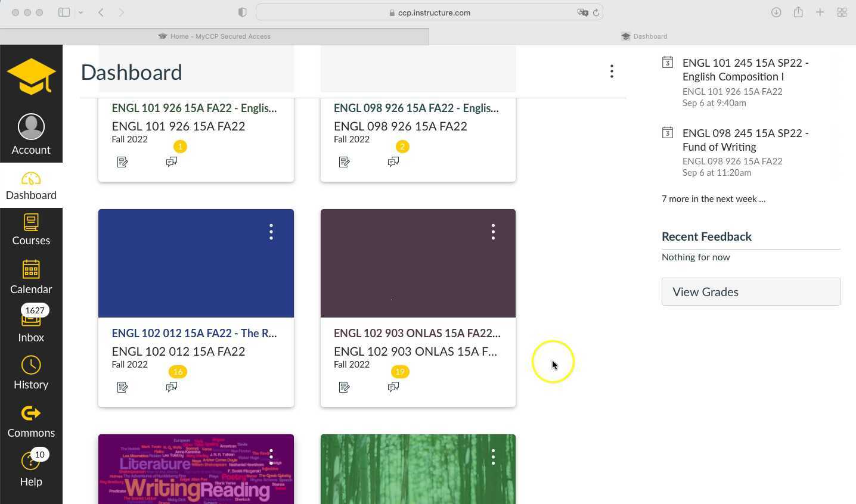Open the Courses panel in the sidebar
The width and height of the screenshot is (856, 504).
click(x=31, y=229)
